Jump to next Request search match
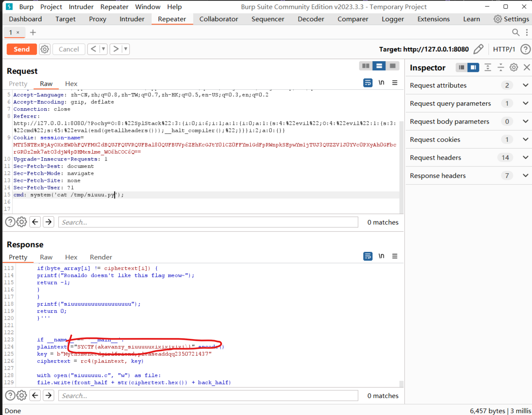 pyautogui.click(x=48, y=222)
